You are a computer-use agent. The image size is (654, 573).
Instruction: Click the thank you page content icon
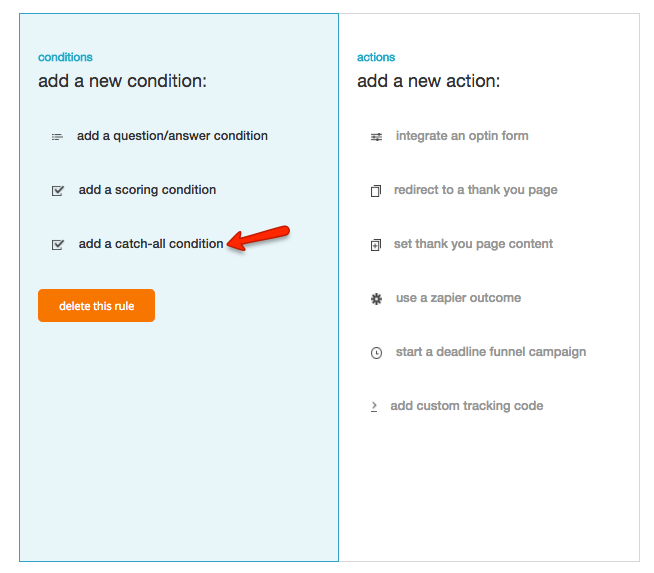coord(376,245)
